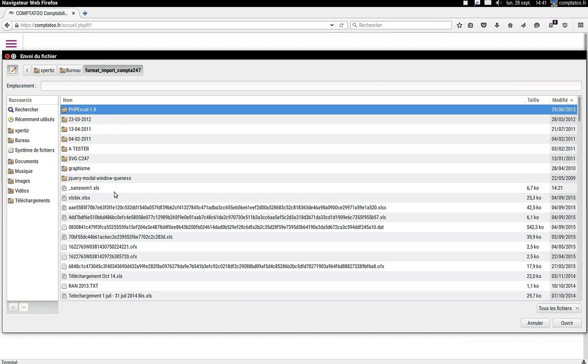The width and height of the screenshot is (588, 364).
Task: Click the Annuler button
Action: [535, 323]
